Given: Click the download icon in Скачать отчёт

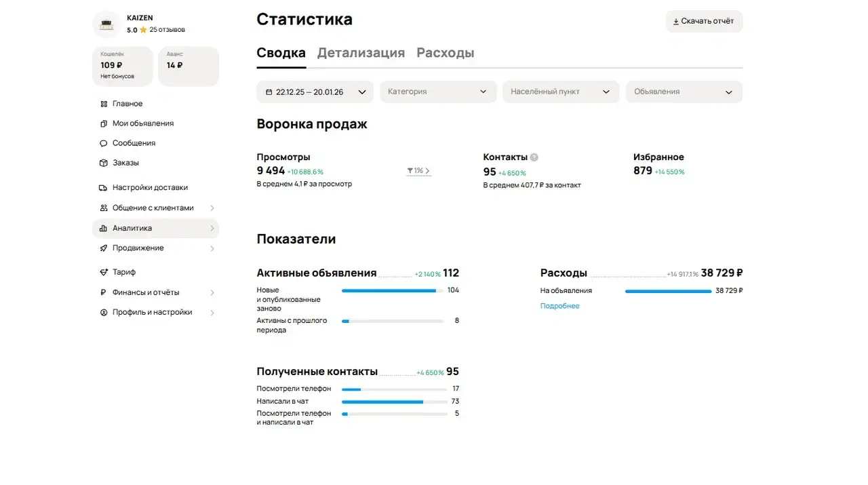Looking at the screenshot, I should click(676, 22).
